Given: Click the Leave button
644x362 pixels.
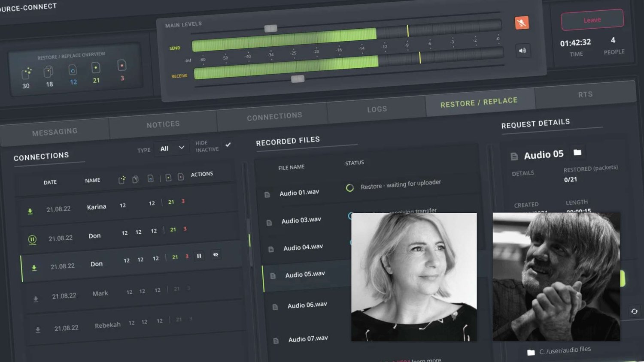Looking at the screenshot, I should click(x=592, y=20).
